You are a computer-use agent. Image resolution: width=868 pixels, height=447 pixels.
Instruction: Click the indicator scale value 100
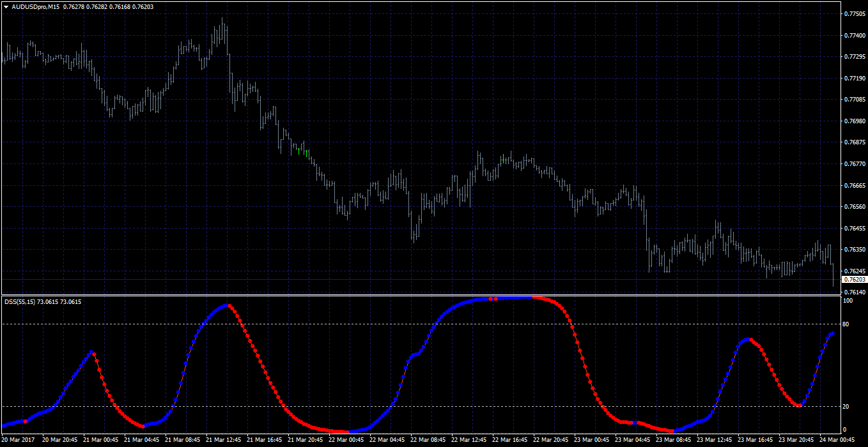[849, 301]
